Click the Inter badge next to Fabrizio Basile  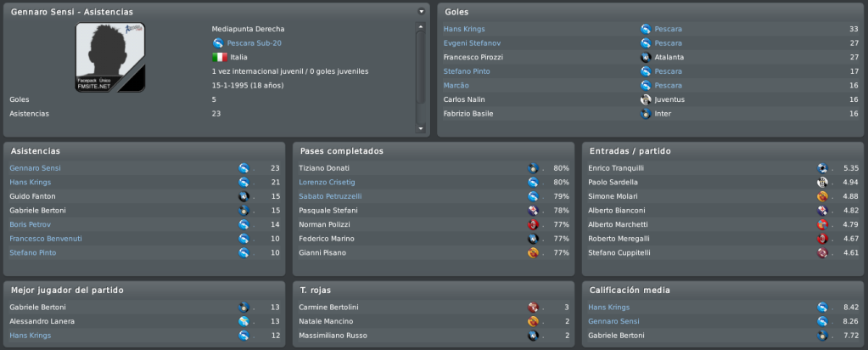click(646, 114)
